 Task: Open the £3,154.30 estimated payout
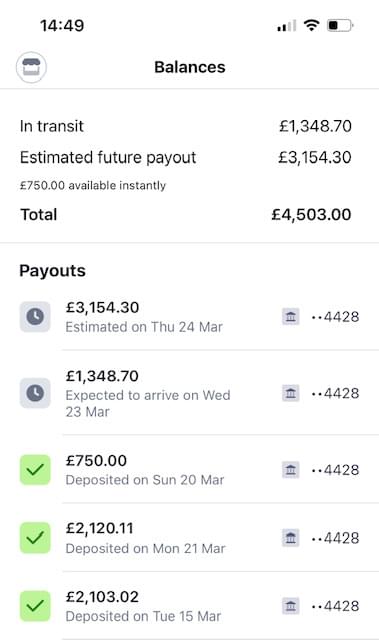coord(189,317)
